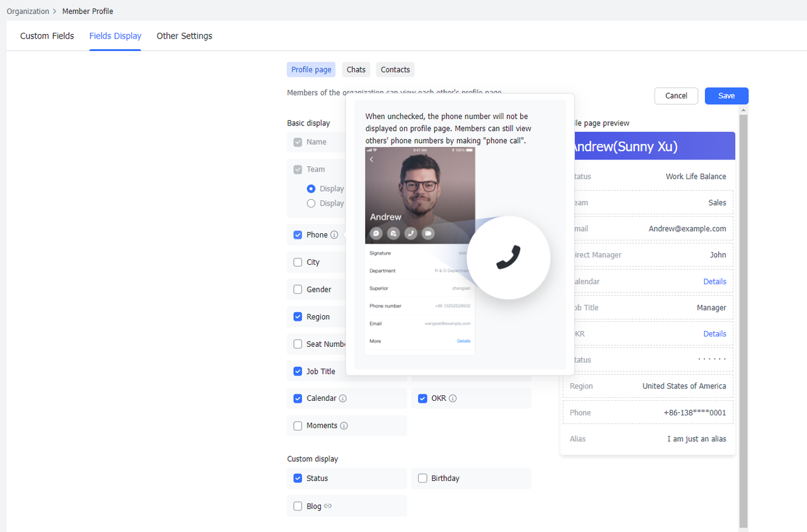Click the info icon next to Phone

(x=334, y=235)
